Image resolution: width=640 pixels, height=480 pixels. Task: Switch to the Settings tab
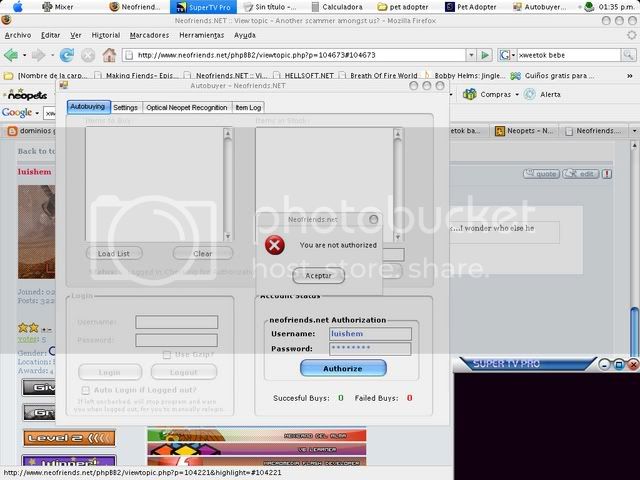pos(125,107)
